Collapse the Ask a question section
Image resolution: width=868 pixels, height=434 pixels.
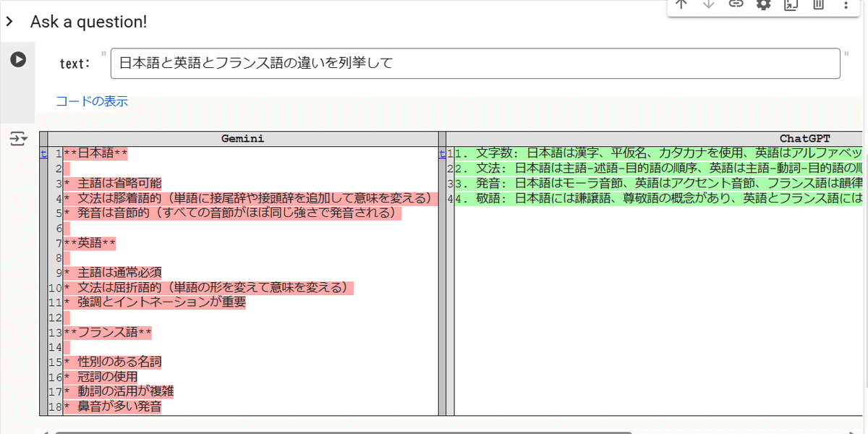point(9,22)
